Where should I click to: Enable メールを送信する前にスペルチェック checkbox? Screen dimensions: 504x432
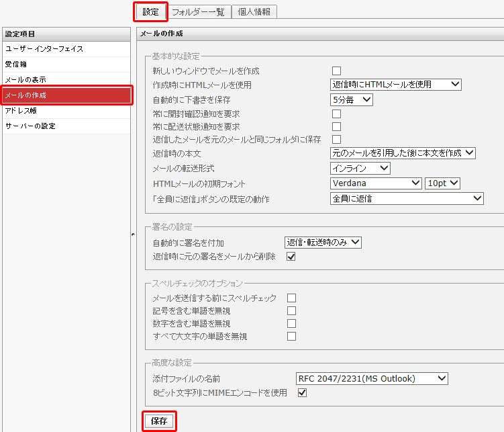pyautogui.click(x=291, y=298)
